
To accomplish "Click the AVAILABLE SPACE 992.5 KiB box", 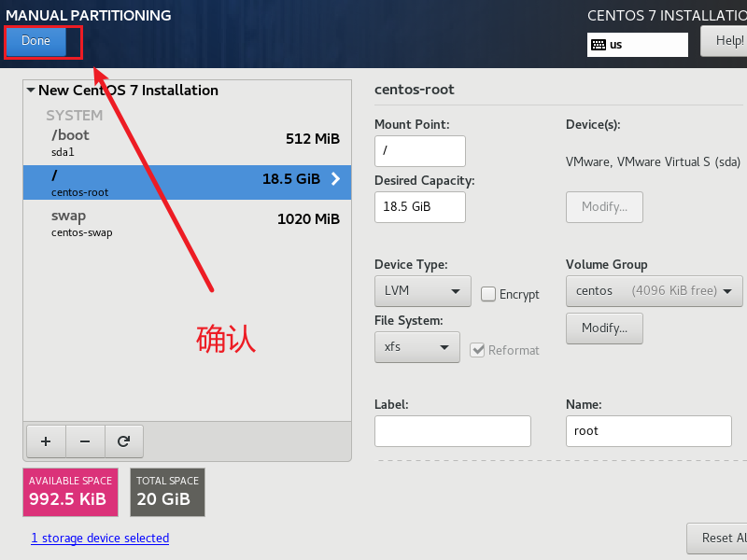I will point(71,492).
